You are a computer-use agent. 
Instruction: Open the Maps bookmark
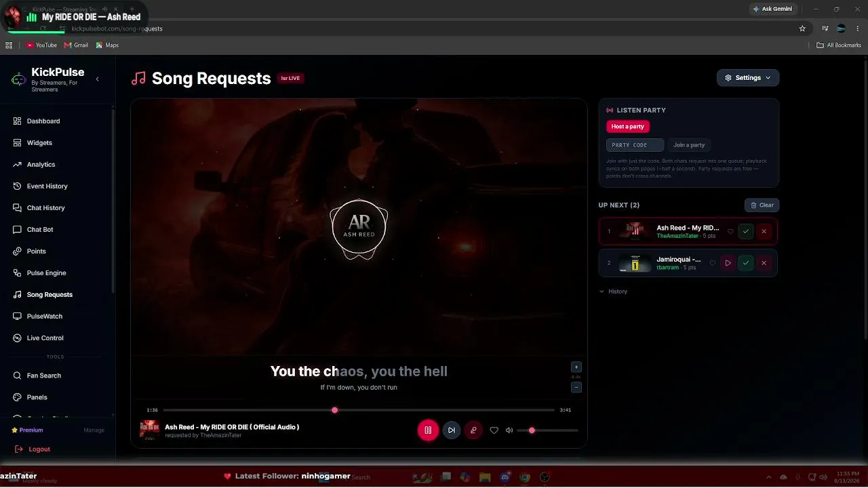(x=107, y=45)
